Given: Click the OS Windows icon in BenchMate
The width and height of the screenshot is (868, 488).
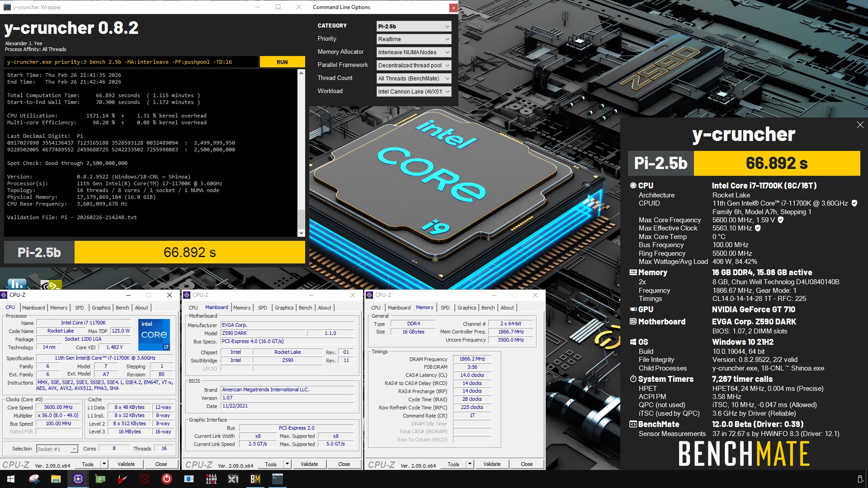Looking at the screenshot, I should pos(633,342).
